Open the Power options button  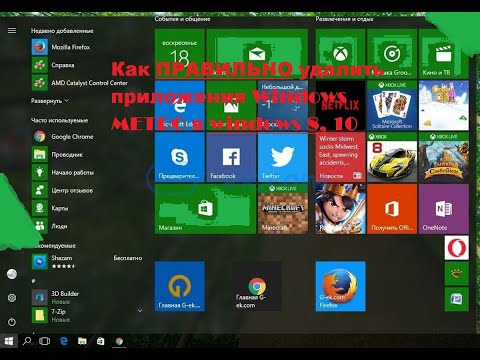[12, 322]
